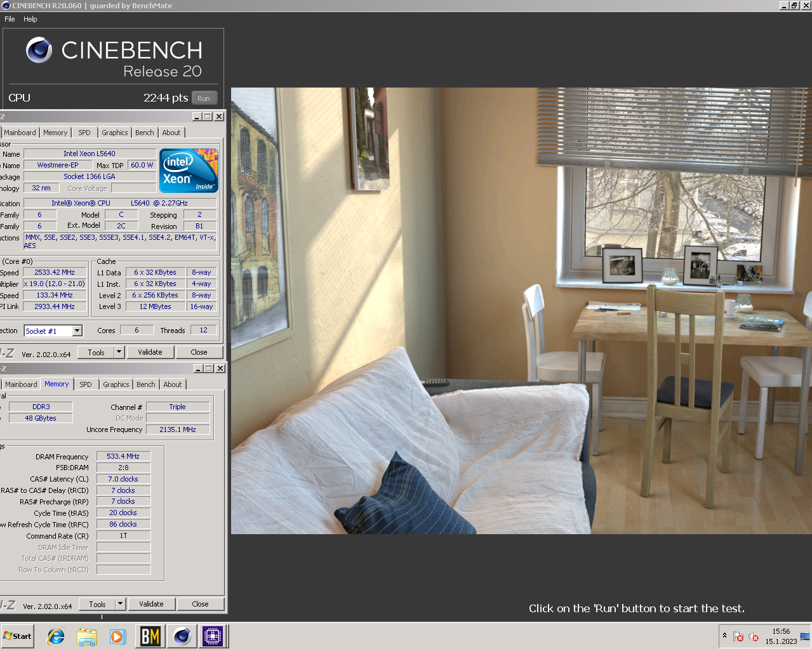
Task: Click Close button in upper CPU-Z window
Action: (x=199, y=352)
